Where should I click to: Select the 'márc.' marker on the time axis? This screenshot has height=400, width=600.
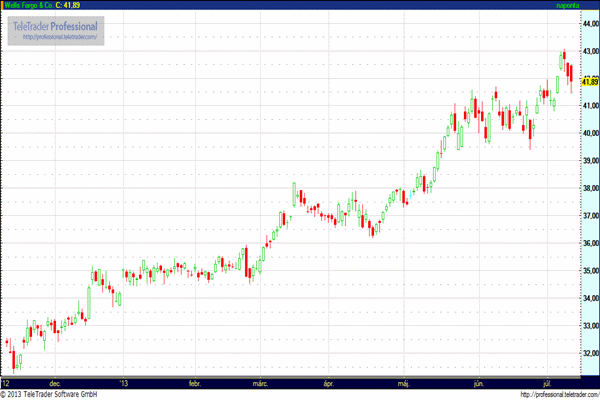pos(262,382)
